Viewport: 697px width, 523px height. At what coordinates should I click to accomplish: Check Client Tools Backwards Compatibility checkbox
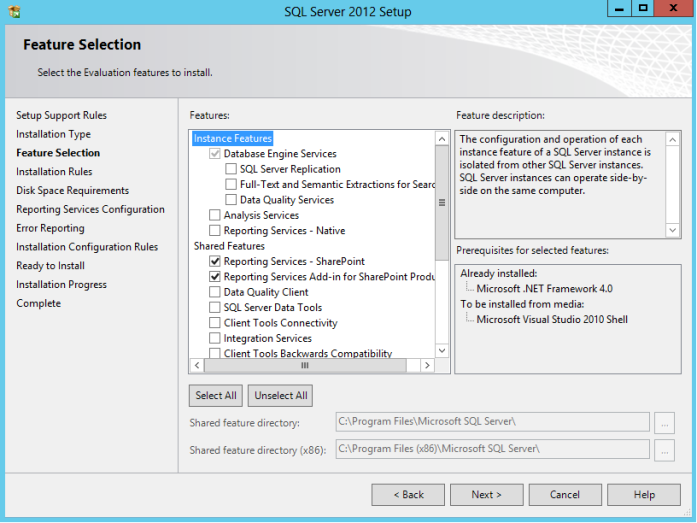tap(215, 353)
